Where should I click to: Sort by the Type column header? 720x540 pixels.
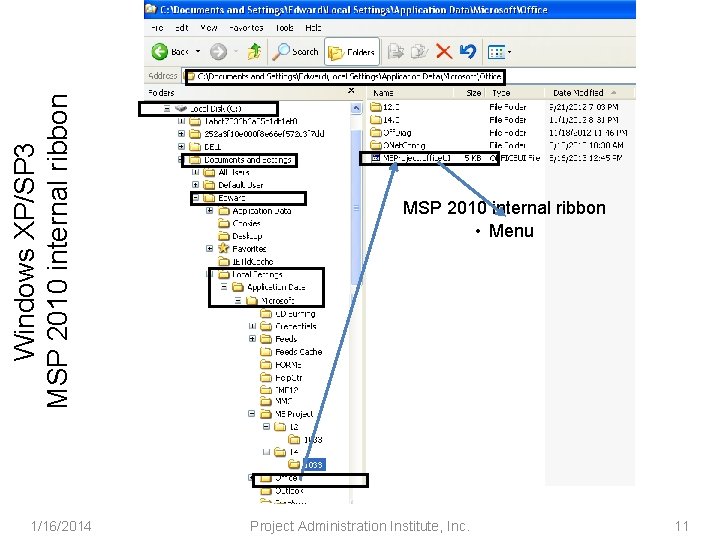pos(501,93)
